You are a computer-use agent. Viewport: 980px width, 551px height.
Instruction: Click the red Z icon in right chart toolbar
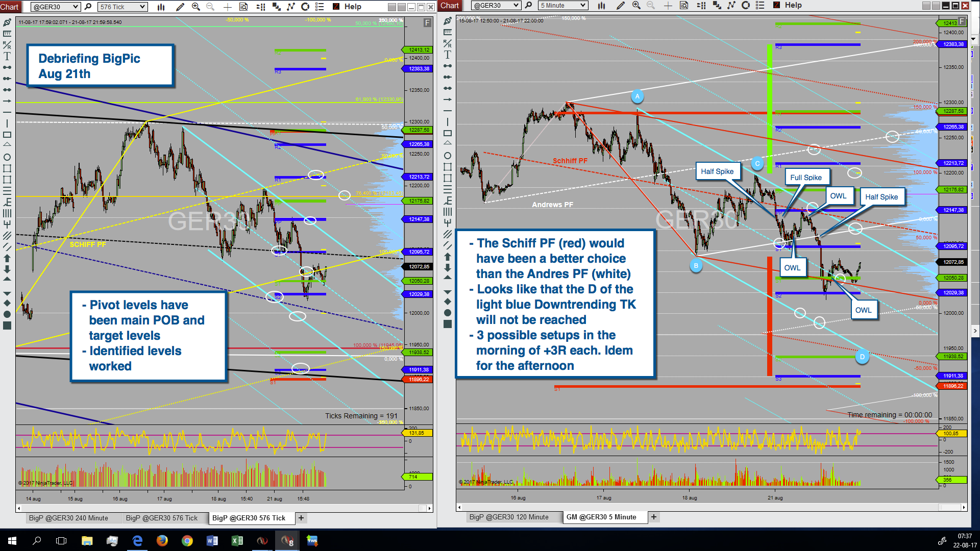pos(776,5)
